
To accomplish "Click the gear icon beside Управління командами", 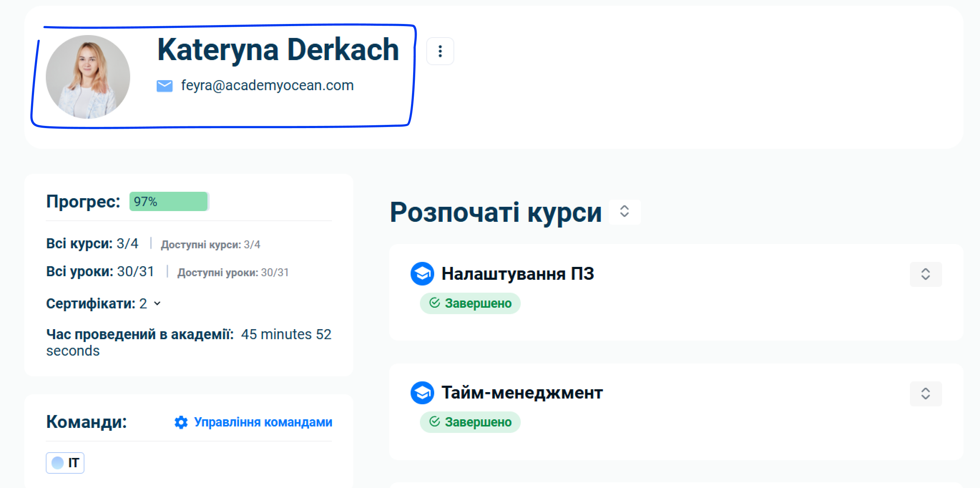I will 181,422.
